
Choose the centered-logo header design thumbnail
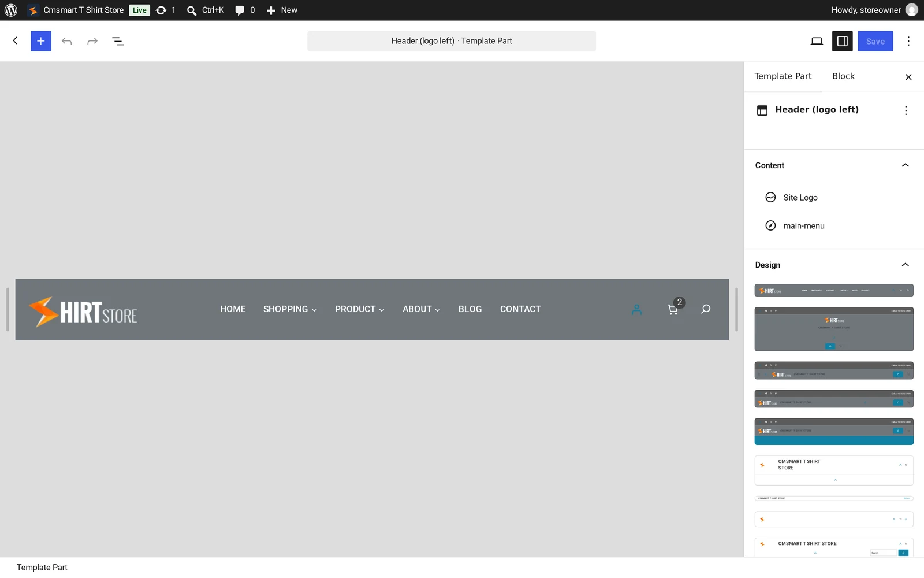pyautogui.click(x=834, y=329)
